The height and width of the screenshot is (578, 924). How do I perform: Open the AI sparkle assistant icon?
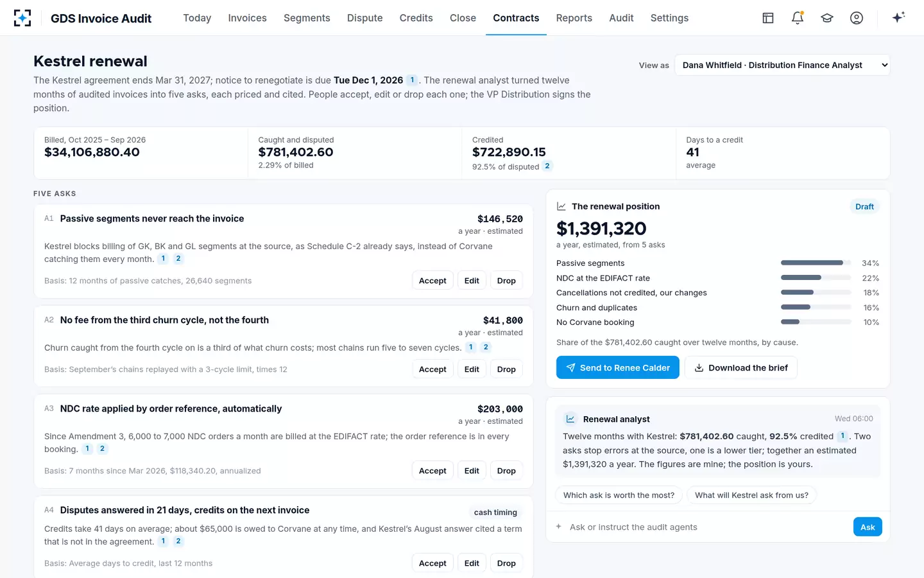click(x=898, y=17)
